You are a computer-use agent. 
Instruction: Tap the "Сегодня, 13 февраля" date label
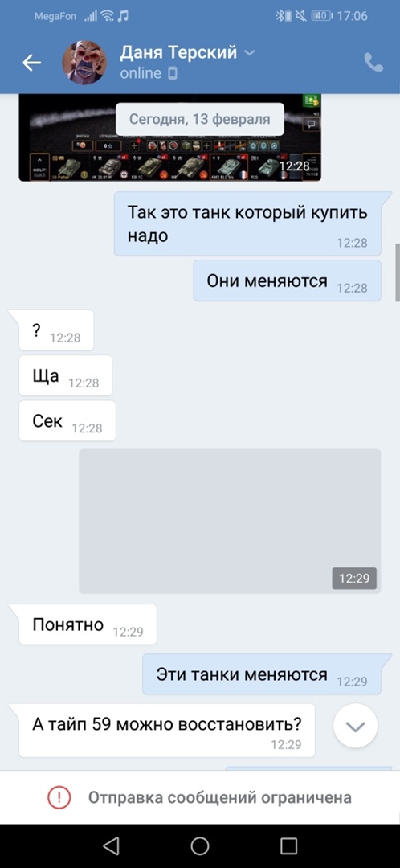coord(200,118)
